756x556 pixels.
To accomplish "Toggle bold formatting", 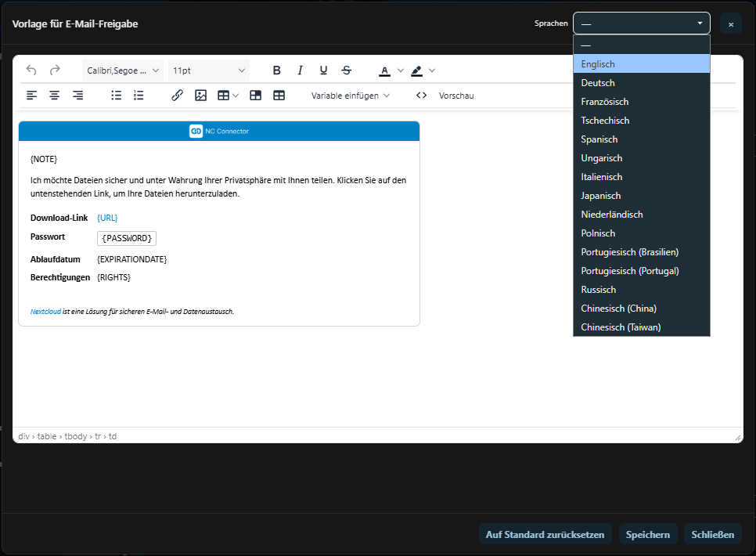I will click(276, 70).
